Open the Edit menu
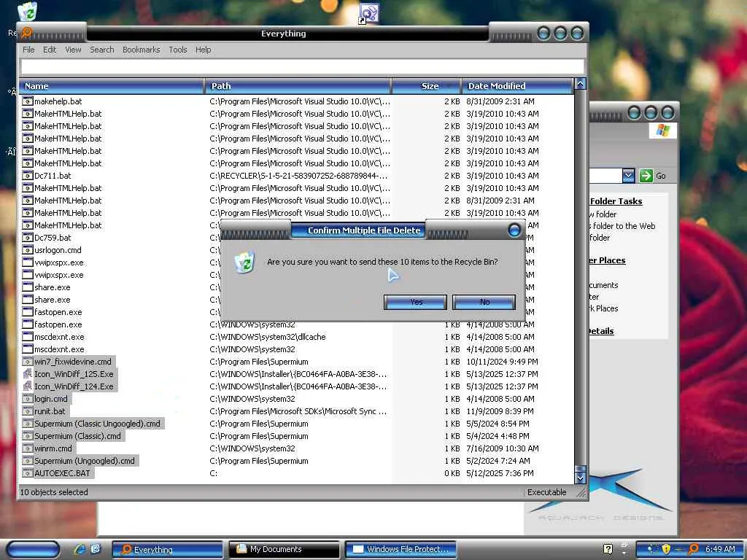The height and width of the screenshot is (560, 747). [x=50, y=50]
